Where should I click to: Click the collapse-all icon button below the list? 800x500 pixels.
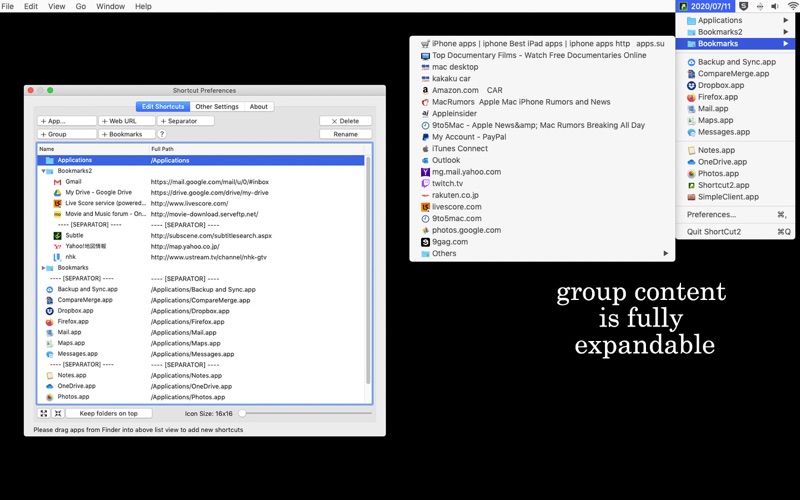tap(58, 413)
